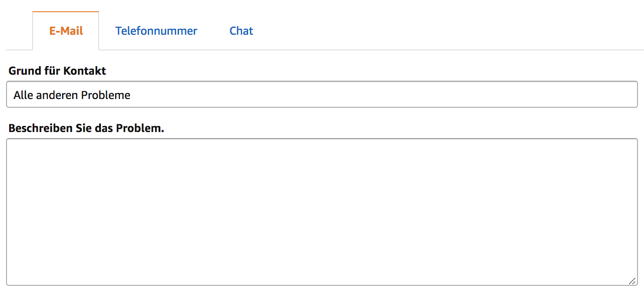This screenshot has height=291, width=644.
Task: Click the 'Grund für Kontakt' label
Action: pyautogui.click(x=57, y=71)
